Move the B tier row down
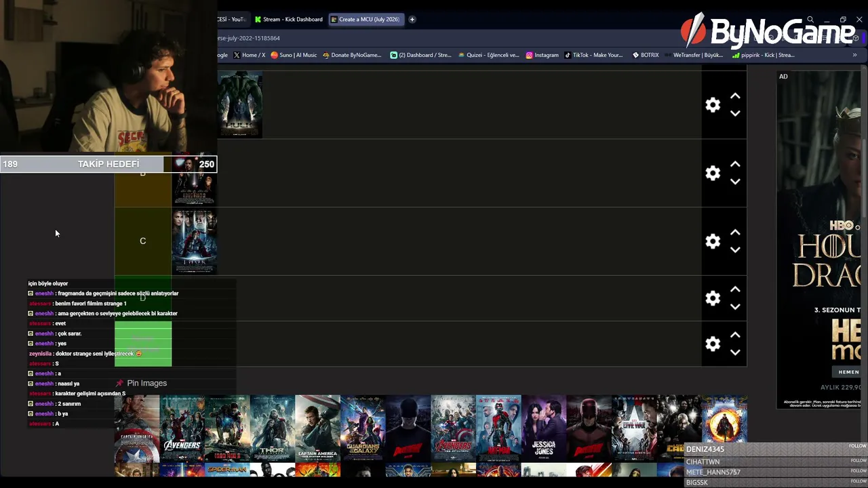The image size is (868, 488). click(x=735, y=182)
